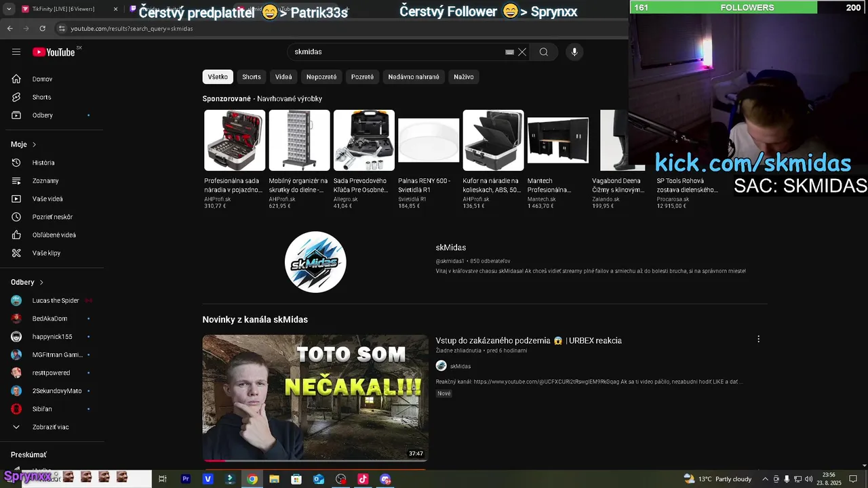Show hidden system tray icons

pyautogui.click(x=766, y=479)
